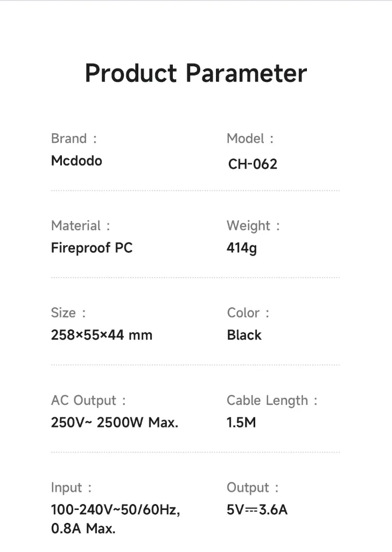Select the AC Output label
Screen dimensions: 392x552
click(x=88, y=401)
